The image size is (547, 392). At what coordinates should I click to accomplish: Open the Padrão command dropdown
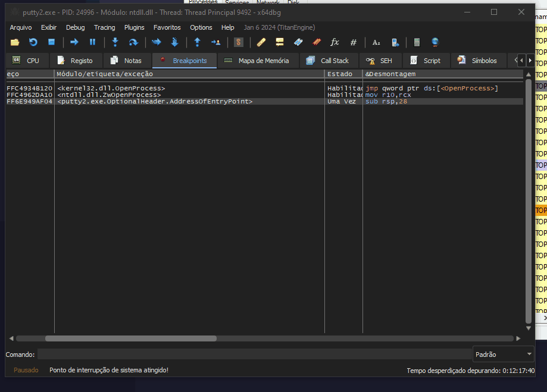click(503, 355)
